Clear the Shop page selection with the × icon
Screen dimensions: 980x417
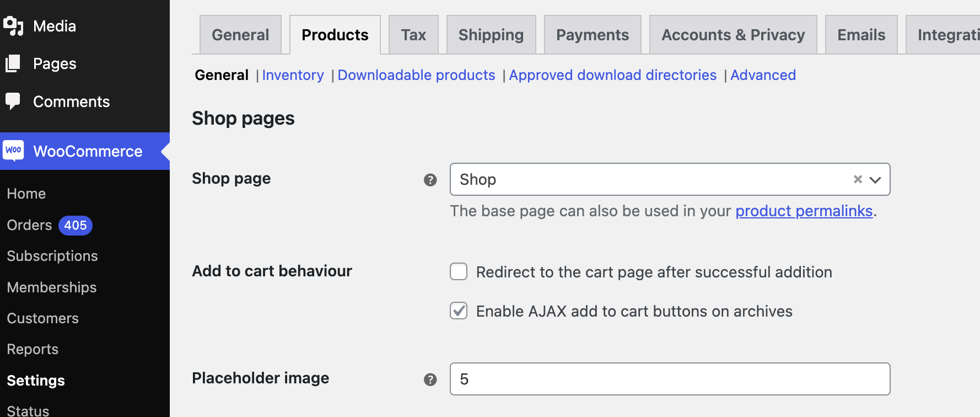point(857,179)
